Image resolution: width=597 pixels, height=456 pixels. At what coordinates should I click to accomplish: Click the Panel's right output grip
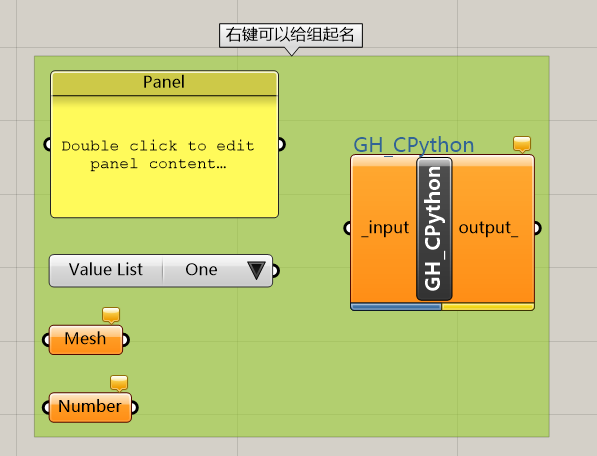click(281, 145)
